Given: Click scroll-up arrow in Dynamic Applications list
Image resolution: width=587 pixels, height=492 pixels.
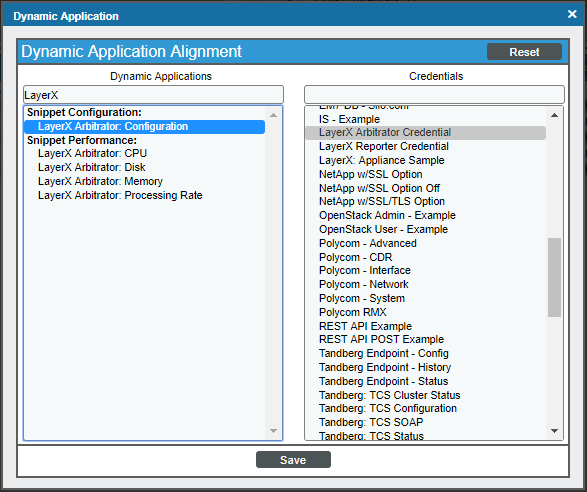Looking at the screenshot, I should tap(274, 115).
